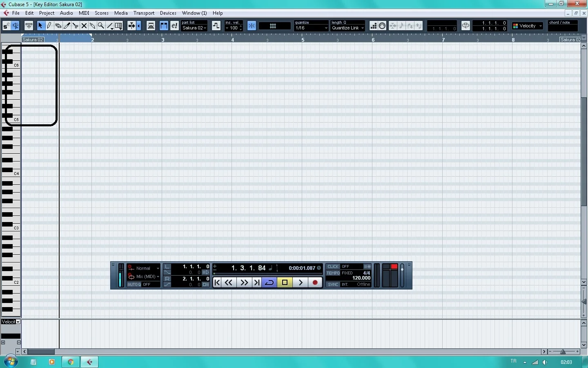Select the Trim tool
Image resolution: width=588 pixels, height=368 pixels.
click(67, 26)
